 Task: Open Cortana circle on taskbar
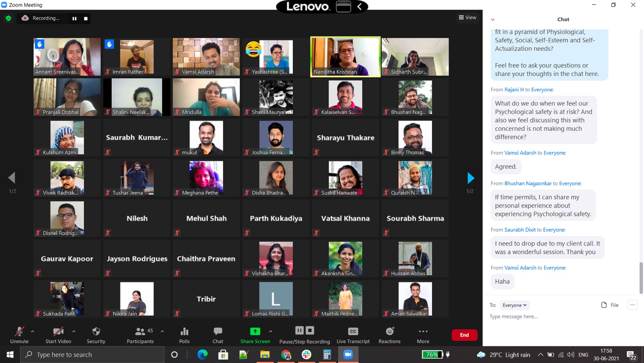(x=174, y=355)
